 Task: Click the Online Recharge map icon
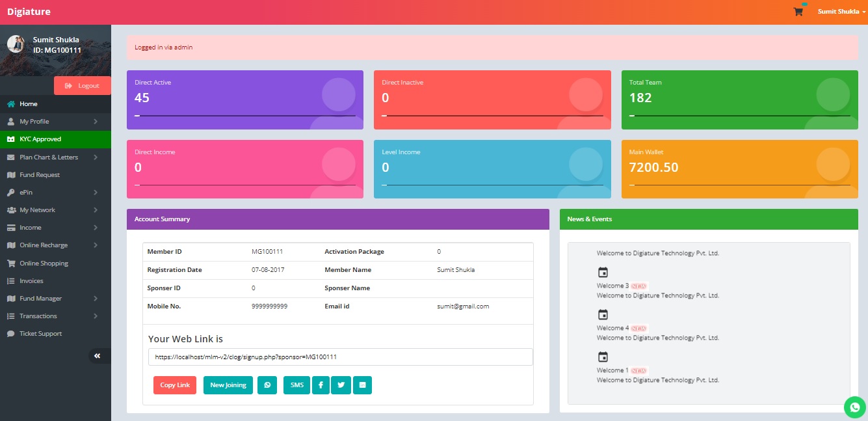(11, 245)
